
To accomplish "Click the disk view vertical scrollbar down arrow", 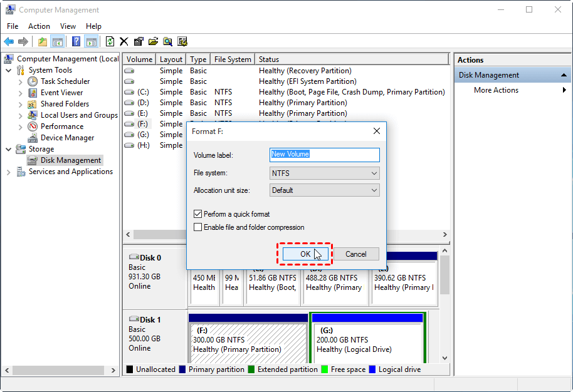I will (x=444, y=358).
